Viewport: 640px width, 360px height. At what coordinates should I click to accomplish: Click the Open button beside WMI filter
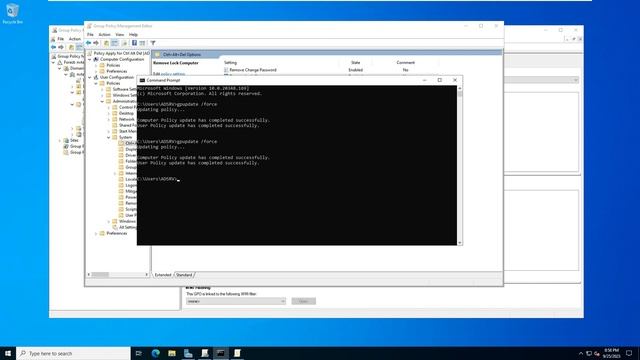tap(304, 301)
